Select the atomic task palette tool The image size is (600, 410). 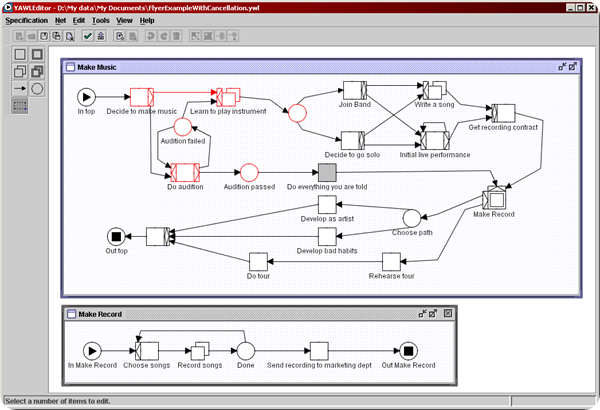[20, 54]
